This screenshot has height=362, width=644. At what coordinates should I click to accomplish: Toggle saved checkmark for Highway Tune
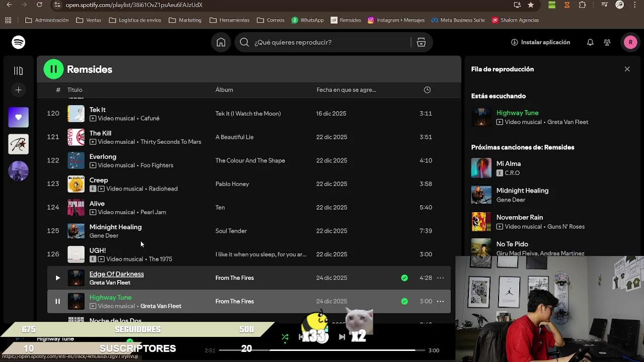[x=405, y=301]
